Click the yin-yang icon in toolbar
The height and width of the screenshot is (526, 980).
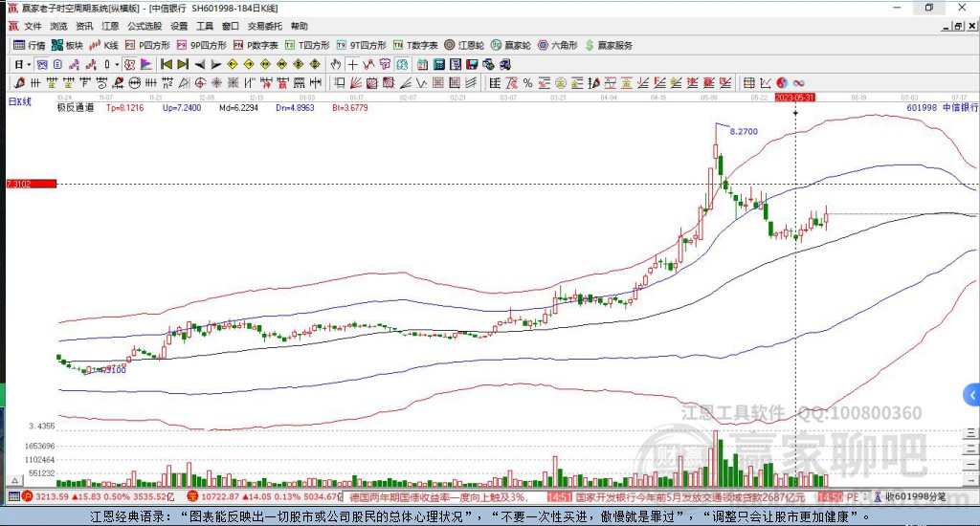click(x=782, y=83)
